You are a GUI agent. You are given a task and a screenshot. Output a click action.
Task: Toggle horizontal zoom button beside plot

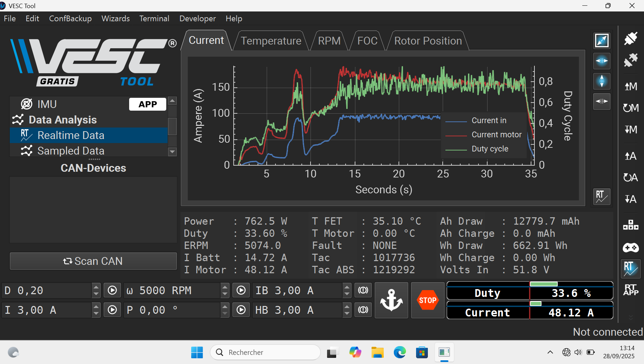point(602,61)
